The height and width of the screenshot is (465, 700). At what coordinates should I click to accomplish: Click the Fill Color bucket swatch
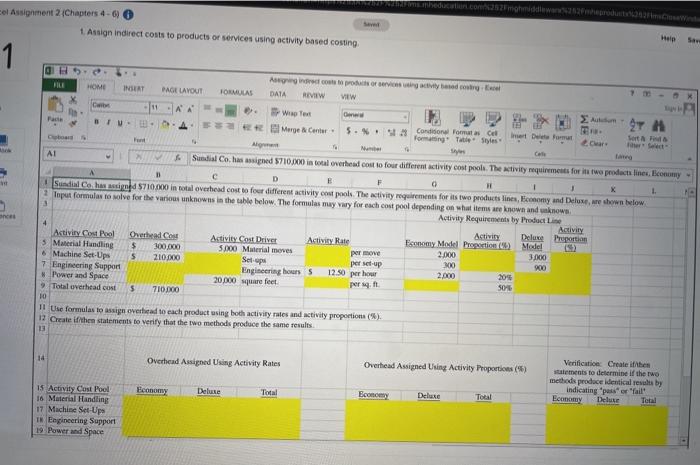tap(165, 125)
